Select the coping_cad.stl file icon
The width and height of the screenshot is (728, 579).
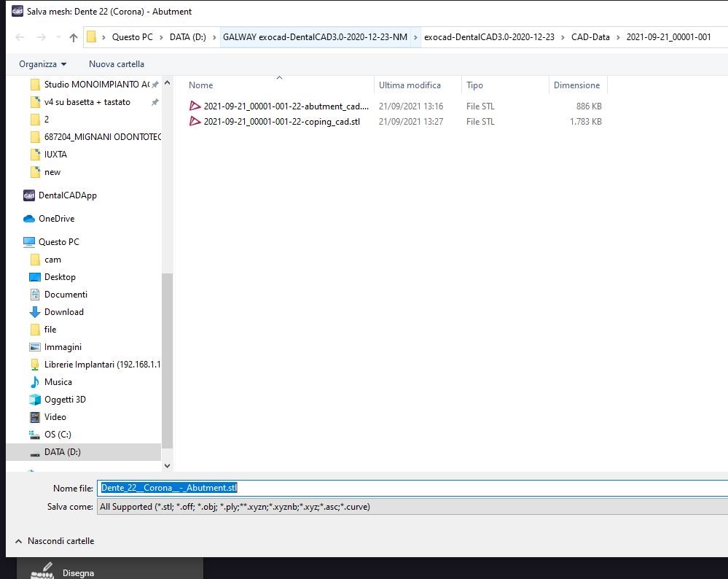click(x=195, y=121)
